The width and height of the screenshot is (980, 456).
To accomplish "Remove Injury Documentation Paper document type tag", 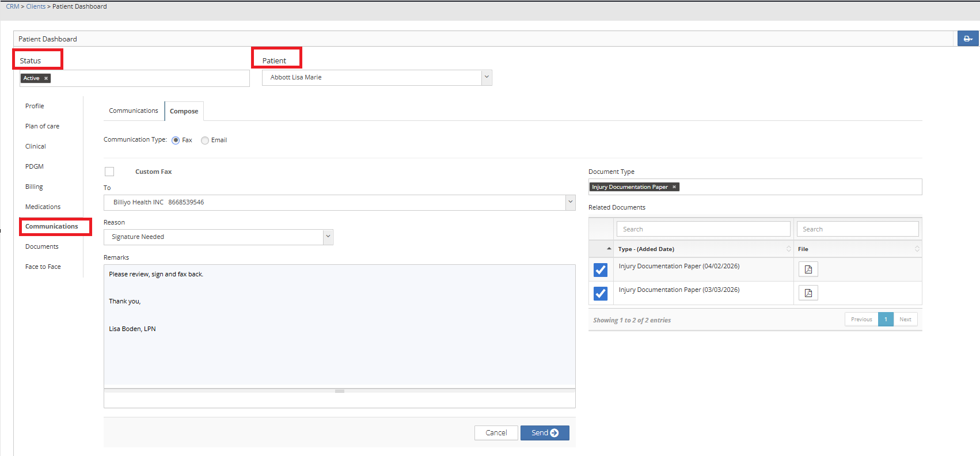I will tap(674, 187).
